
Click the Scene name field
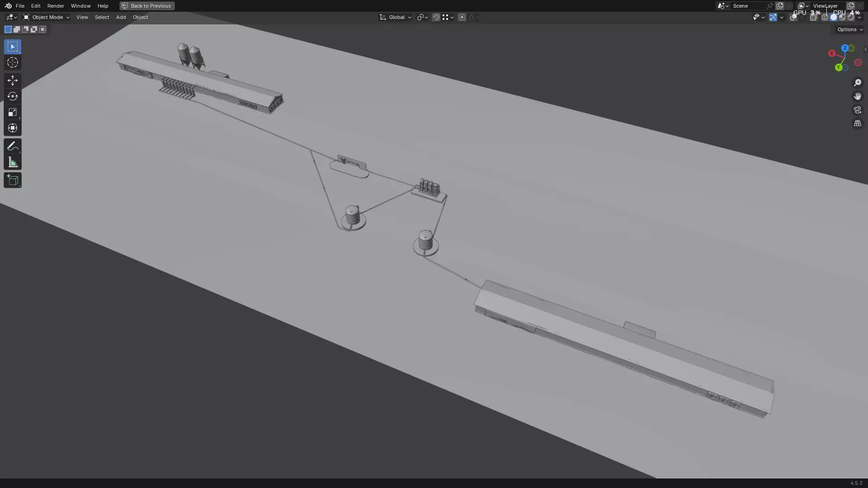pos(748,6)
